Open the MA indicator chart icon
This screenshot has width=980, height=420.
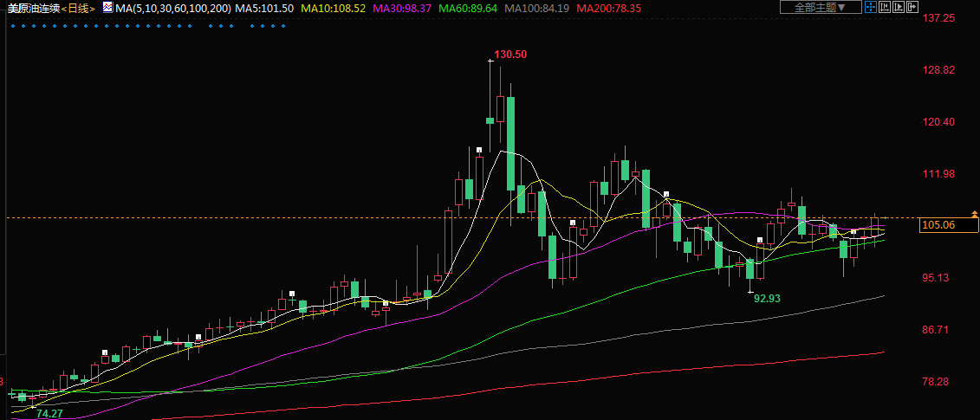point(107,8)
